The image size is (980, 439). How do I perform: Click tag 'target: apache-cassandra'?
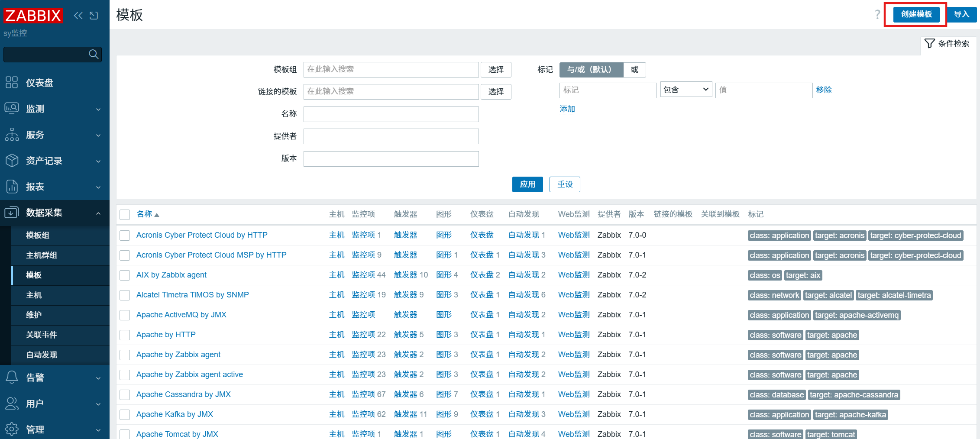(854, 395)
